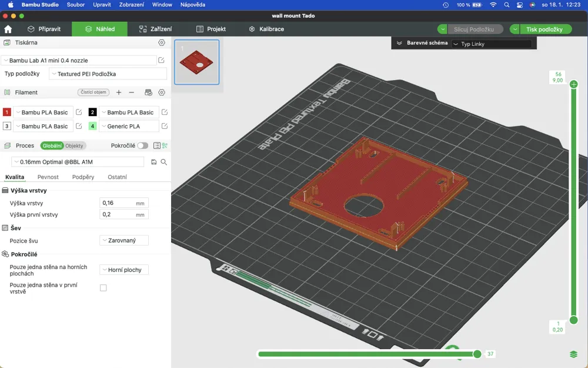Select plate 1 thumbnail
Screen dimensions: 588x368
point(197,62)
